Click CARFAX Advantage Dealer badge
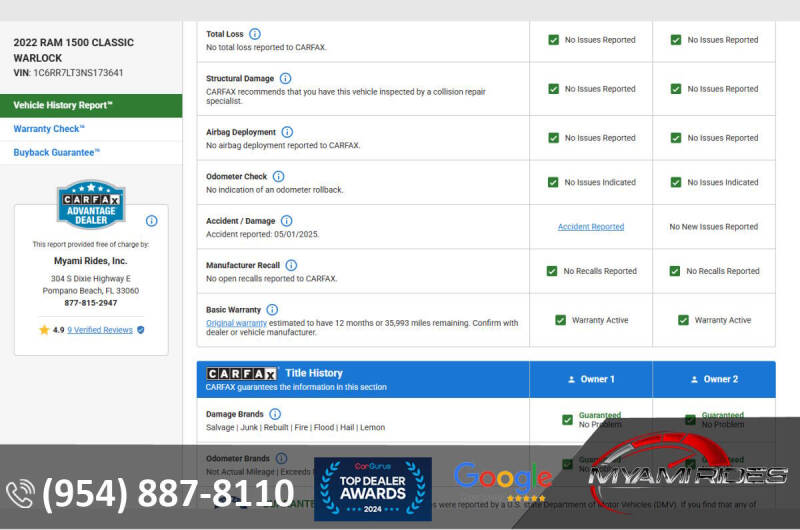Screen dimensions: 800x530 pos(91,205)
